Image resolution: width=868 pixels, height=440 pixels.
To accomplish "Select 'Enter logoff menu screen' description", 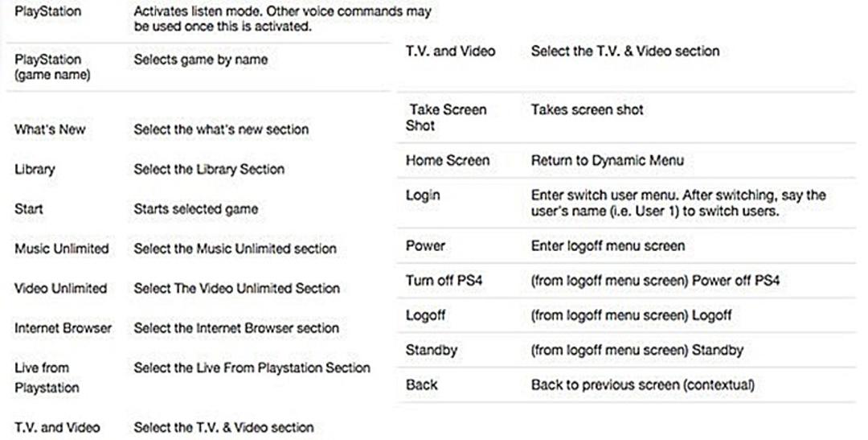I will point(608,246).
